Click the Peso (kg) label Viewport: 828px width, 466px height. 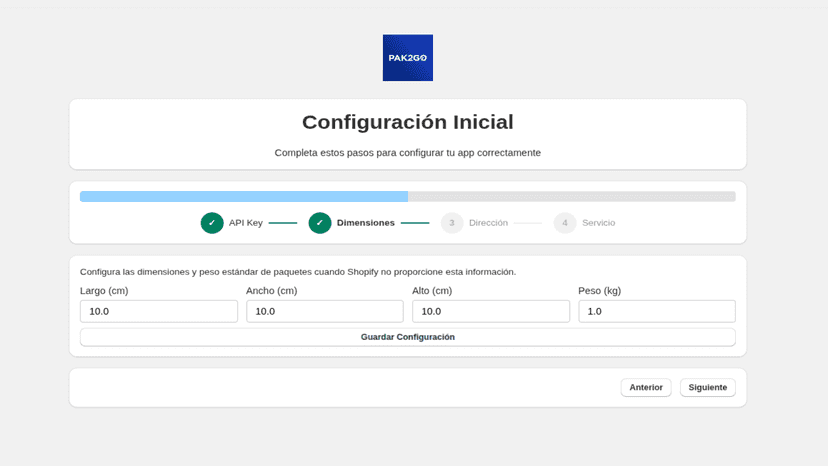(599, 291)
